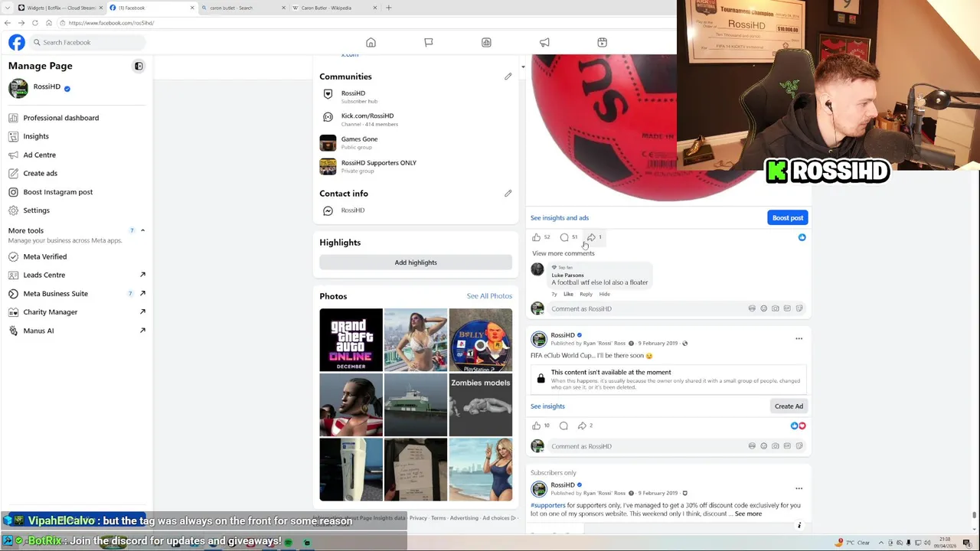Open the insights chart icon in top navigation
This screenshot has height=551, width=980.
pyautogui.click(x=486, y=42)
